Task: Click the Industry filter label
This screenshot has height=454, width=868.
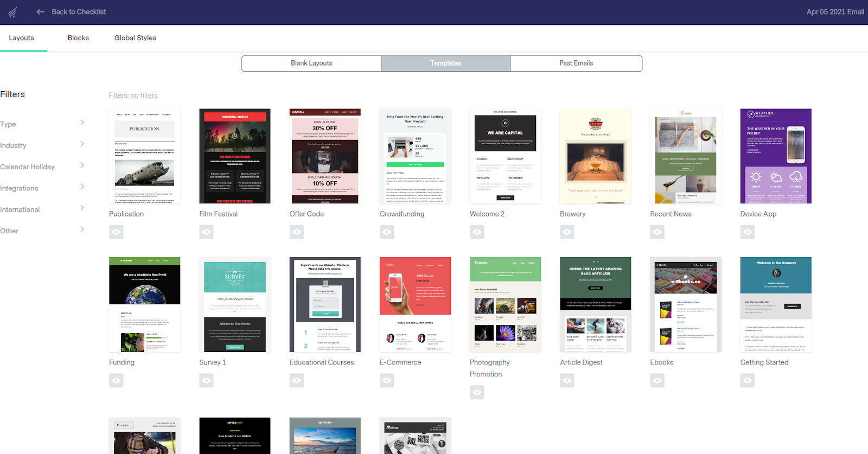Action: click(13, 145)
